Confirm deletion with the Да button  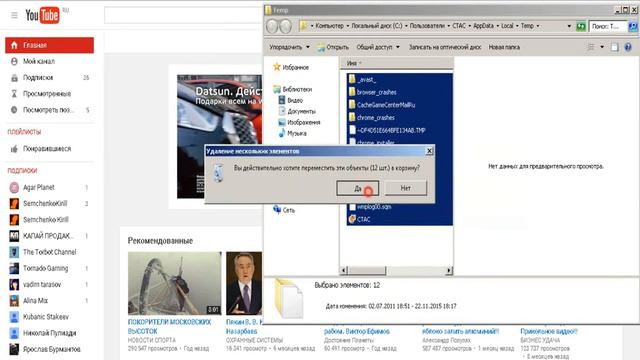[358, 188]
